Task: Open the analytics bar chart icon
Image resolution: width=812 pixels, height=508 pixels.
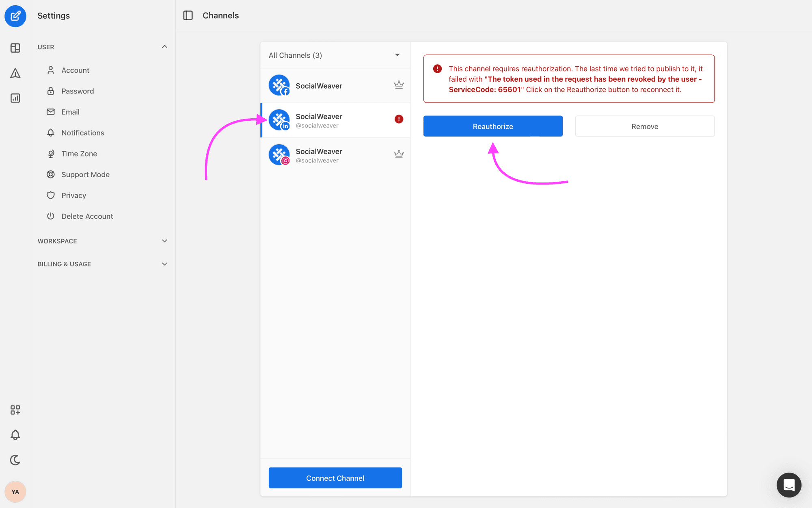Action: point(15,98)
